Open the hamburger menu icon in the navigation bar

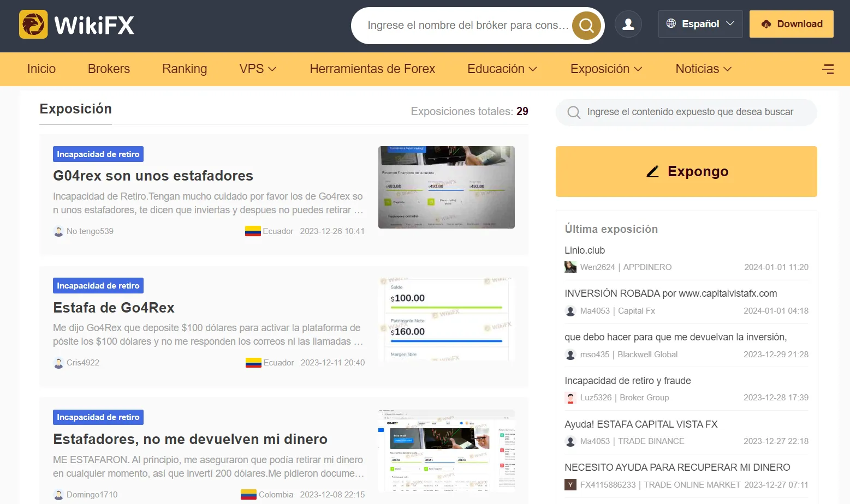coord(828,69)
